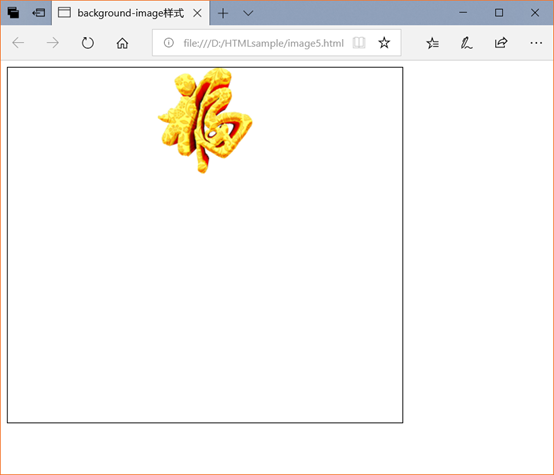Viewport: 554px width, 475px height.
Task: Click the 福 background image
Action: pos(205,121)
